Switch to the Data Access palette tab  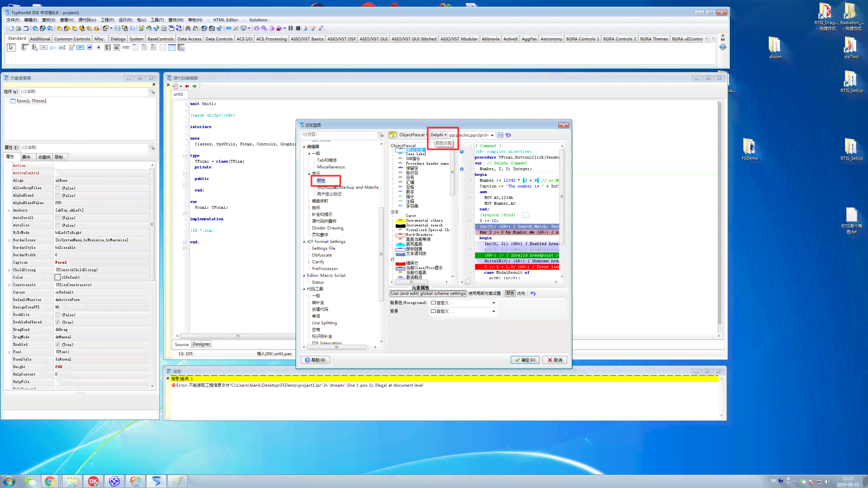click(190, 39)
